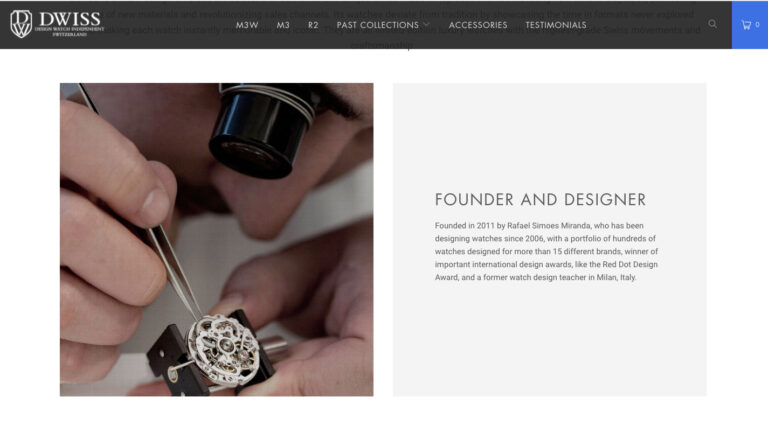The image size is (768, 425).
Task: Open the search magnifier icon
Action: pyautogui.click(x=712, y=24)
